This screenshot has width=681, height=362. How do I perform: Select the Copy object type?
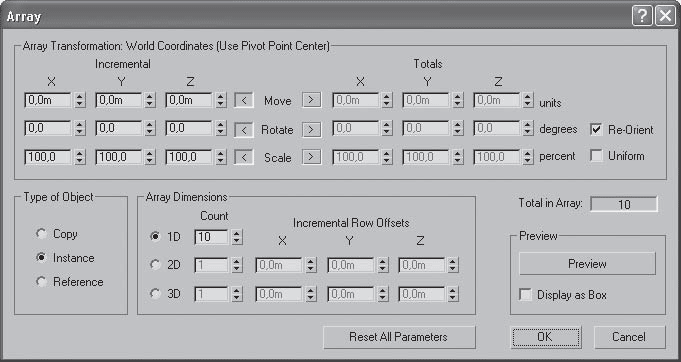42,234
